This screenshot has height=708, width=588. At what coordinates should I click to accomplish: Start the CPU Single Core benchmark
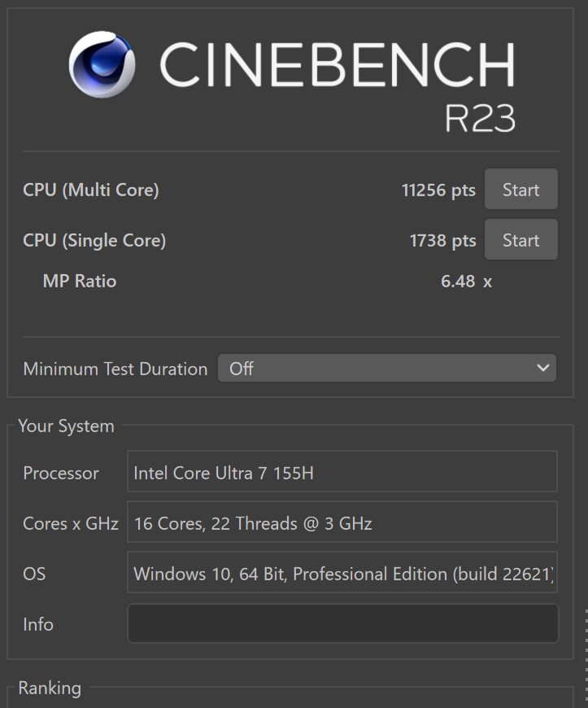click(x=521, y=240)
